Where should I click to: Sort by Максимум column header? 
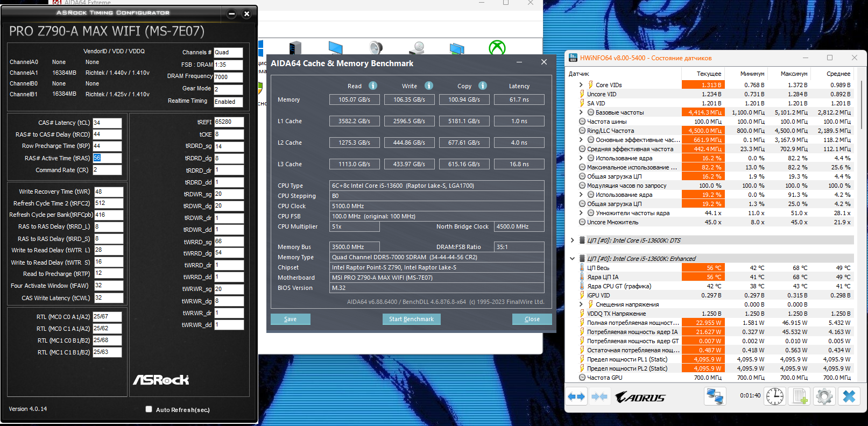click(x=789, y=74)
